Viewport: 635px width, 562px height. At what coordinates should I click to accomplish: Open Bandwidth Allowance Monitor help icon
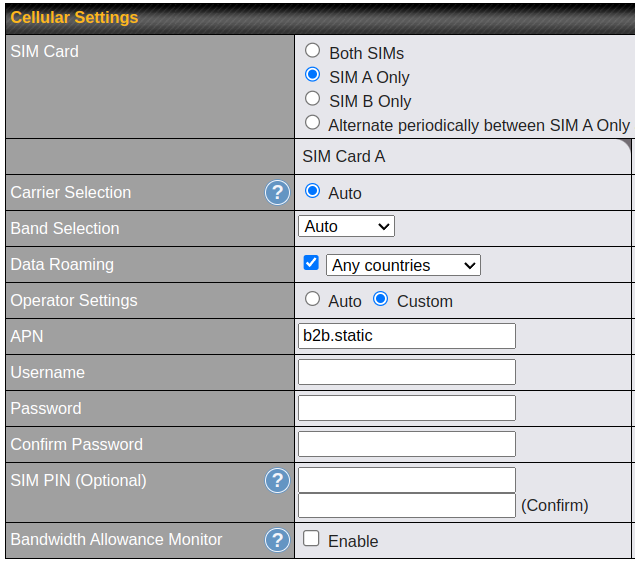pos(277,540)
